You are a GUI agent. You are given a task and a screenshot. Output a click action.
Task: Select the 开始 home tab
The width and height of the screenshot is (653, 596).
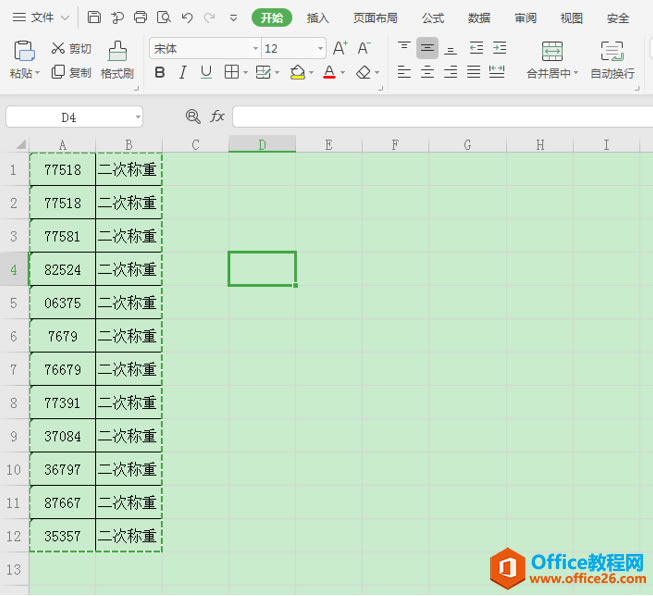[x=272, y=18]
